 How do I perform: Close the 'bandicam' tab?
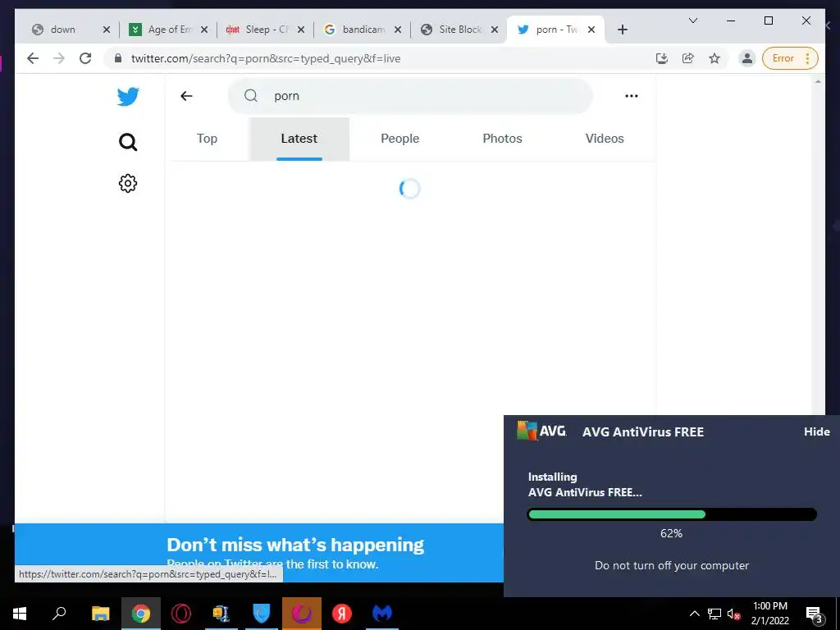coord(398,30)
